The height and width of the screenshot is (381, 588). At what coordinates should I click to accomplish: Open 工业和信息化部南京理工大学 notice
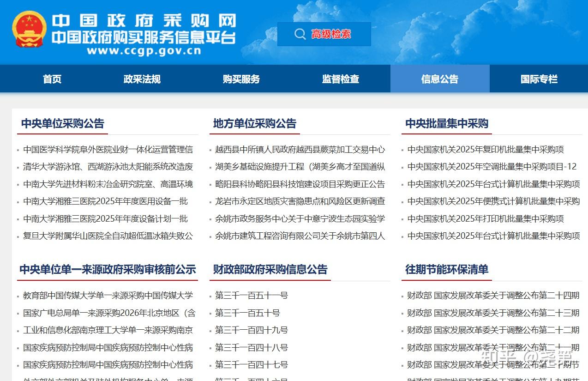(108, 330)
